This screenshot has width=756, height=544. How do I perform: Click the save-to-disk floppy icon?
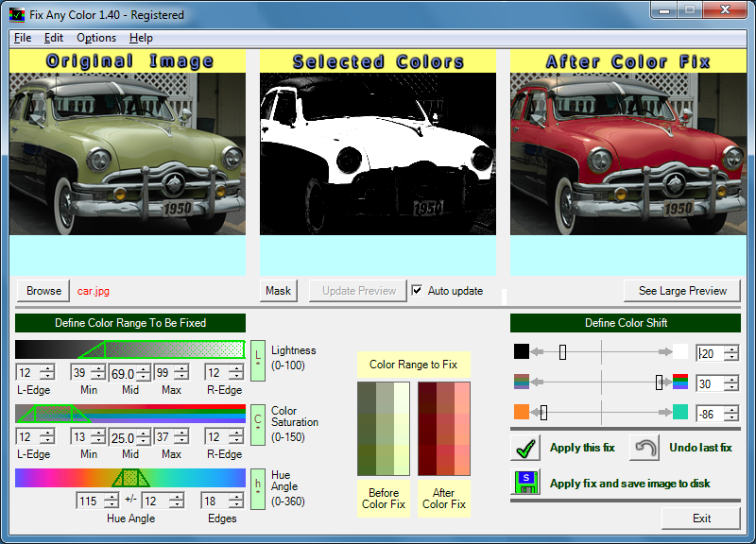point(526,482)
